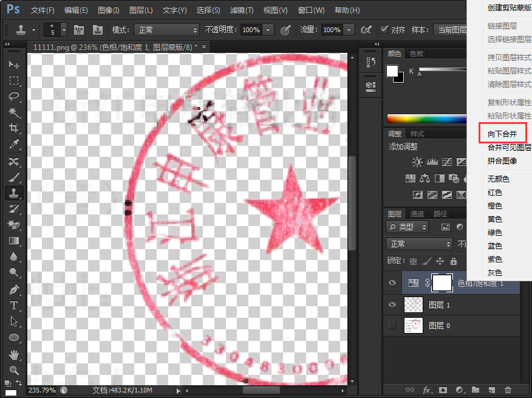Click the foreground color swatch in Color panel
Image resolution: width=532 pixels, height=398 pixels.
[392, 71]
